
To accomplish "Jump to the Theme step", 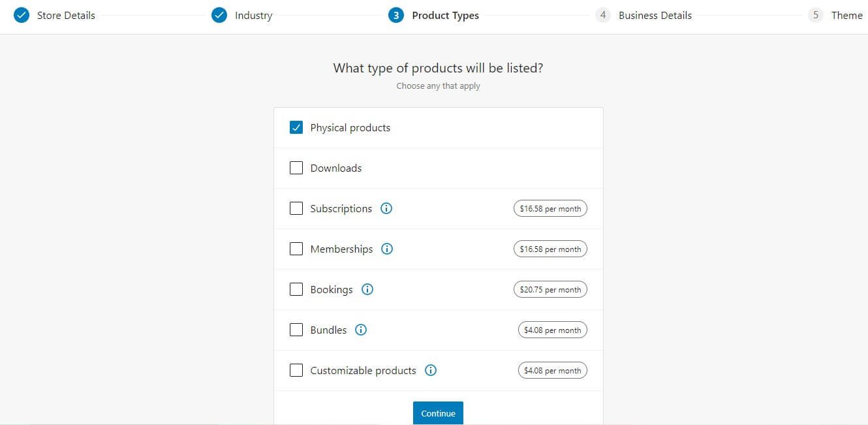I will (846, 15).
